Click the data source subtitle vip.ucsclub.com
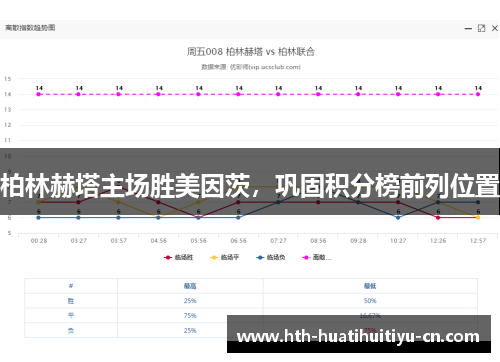 (251, 67)
